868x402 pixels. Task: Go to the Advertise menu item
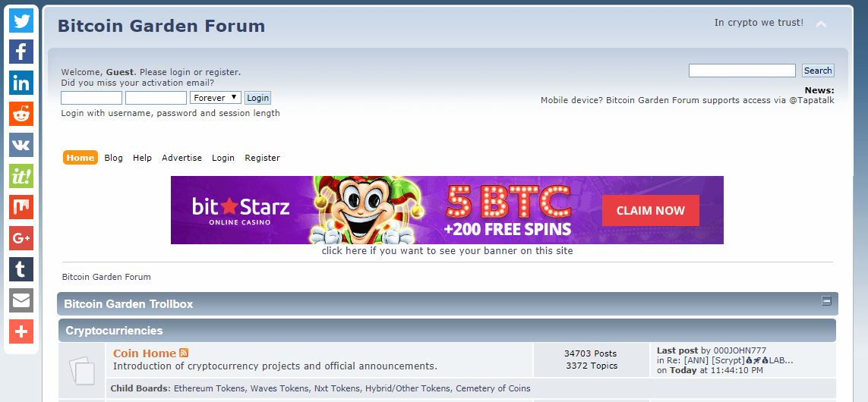[x=181, y=158]
